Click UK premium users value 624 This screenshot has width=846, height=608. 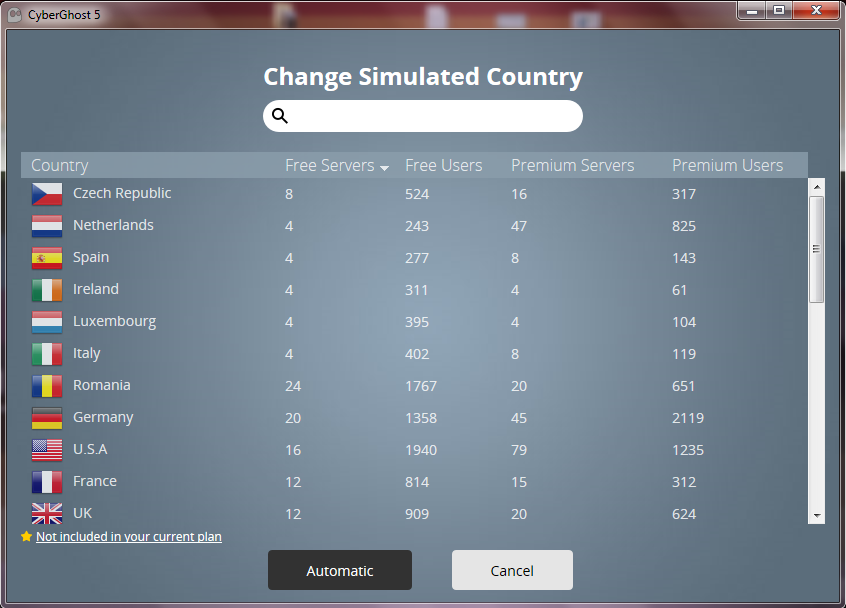point(684,514)
